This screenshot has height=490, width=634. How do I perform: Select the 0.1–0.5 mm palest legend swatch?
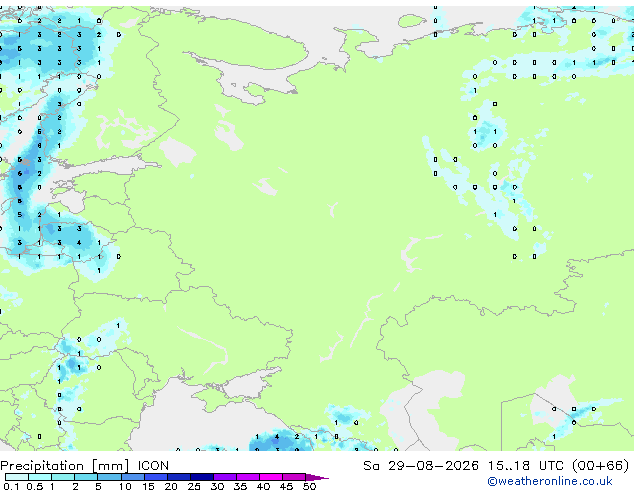[17, 477]
